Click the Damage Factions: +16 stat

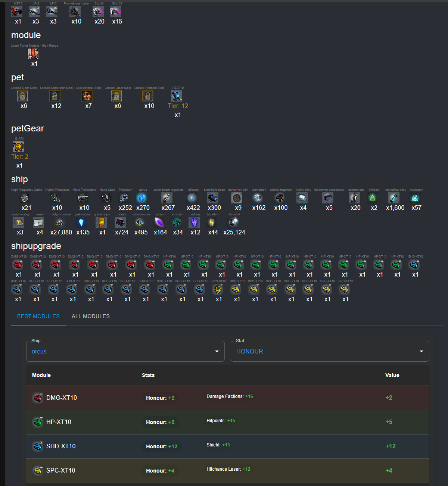pyautogui.click(x=230, y=396)
